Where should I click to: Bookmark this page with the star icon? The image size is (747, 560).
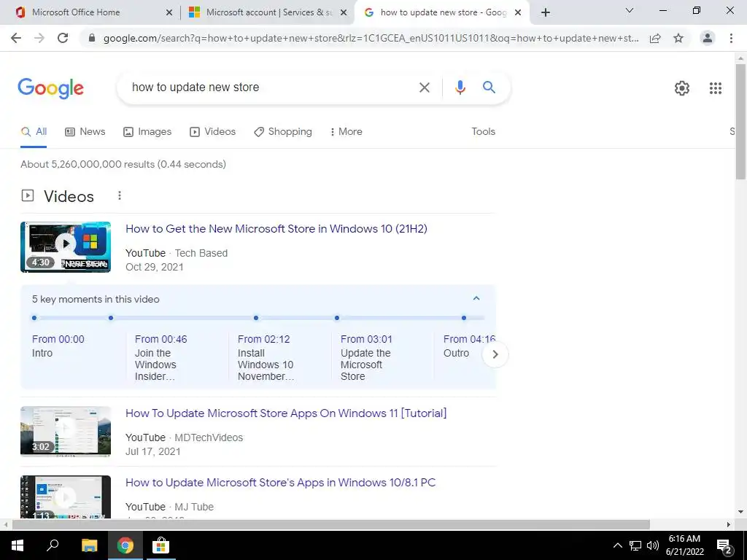pyautogui.click(x=678, y=38)
